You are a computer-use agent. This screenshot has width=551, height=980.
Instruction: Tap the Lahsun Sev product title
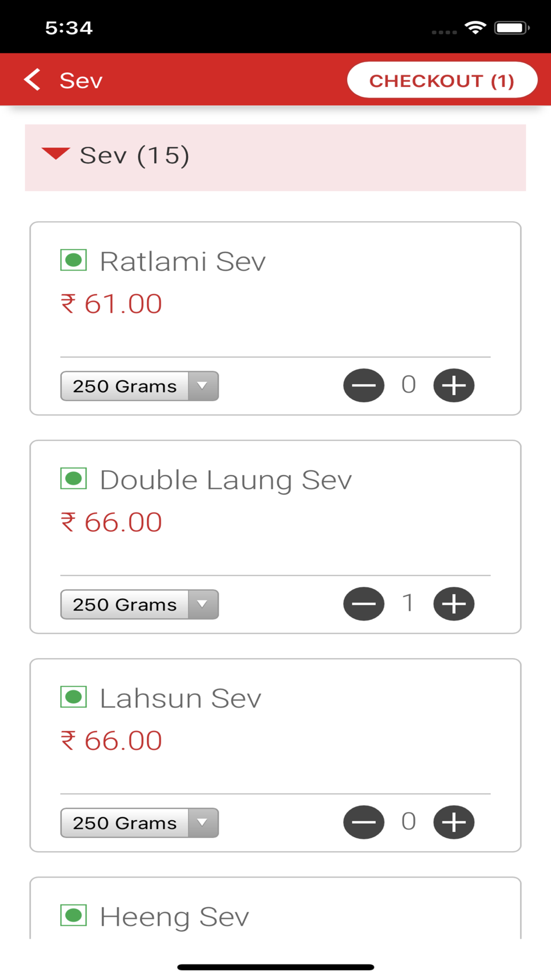tap(180, 698)
